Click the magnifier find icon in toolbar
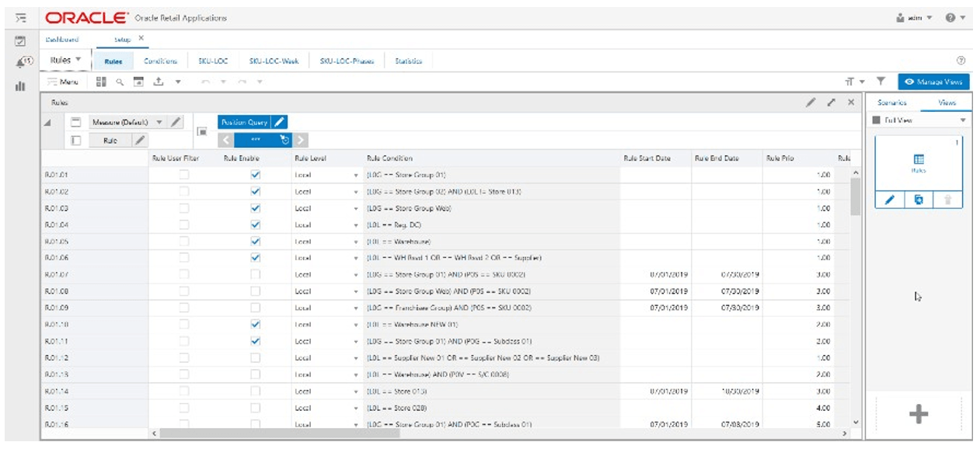The height and width of the screenshot is (449, 980). 120,81
